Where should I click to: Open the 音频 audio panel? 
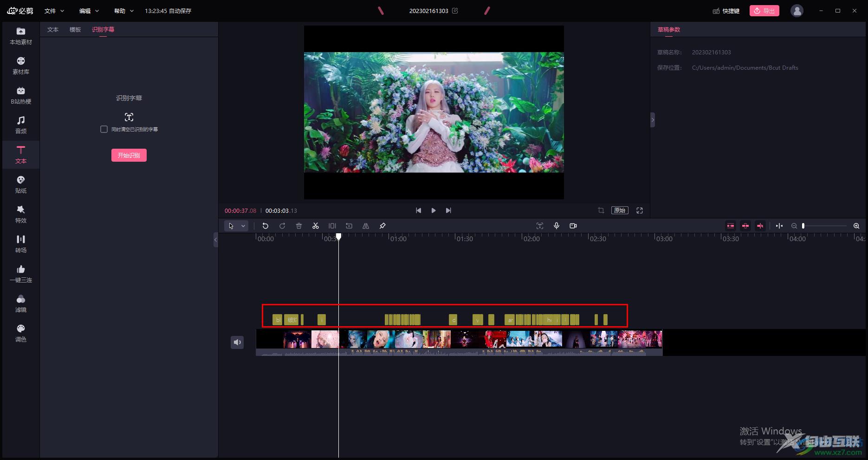21,125
